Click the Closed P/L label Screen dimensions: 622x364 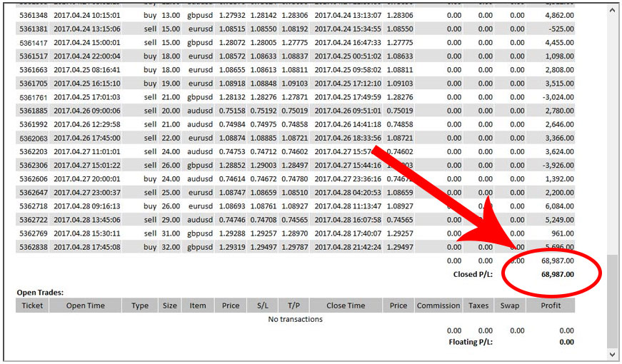coord(473,274)
